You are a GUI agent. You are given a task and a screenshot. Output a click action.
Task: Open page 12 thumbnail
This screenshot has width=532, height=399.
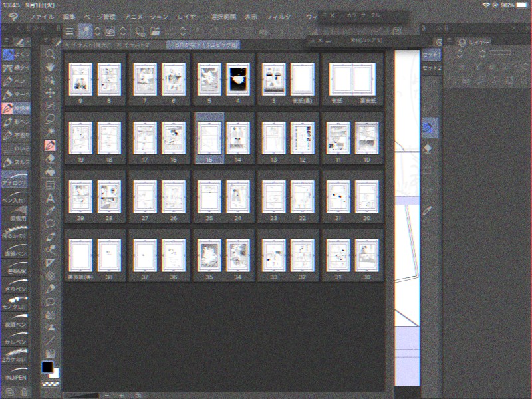(x=303, y=138)
